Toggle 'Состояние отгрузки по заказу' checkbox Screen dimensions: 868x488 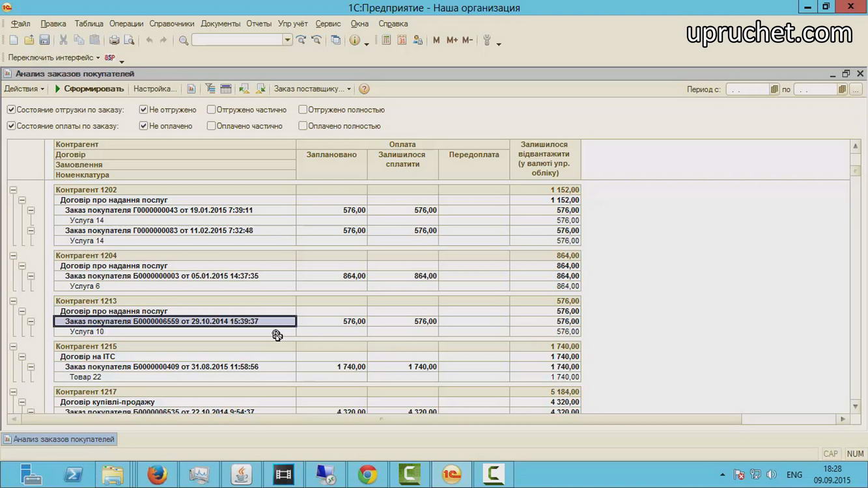pyautogui.click(x=11, y=110)
